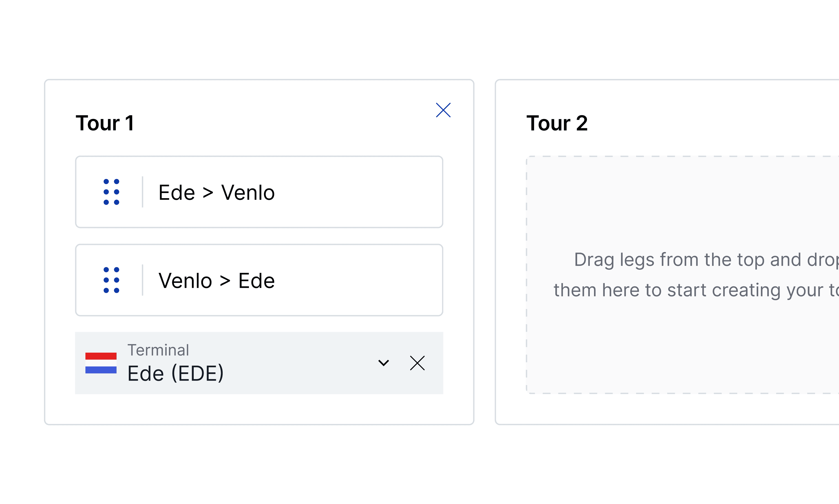Open terminal selector via Ede (EDE) text
Image resolution: width=839 pixels, height=504 pixels.
(176, 373)
